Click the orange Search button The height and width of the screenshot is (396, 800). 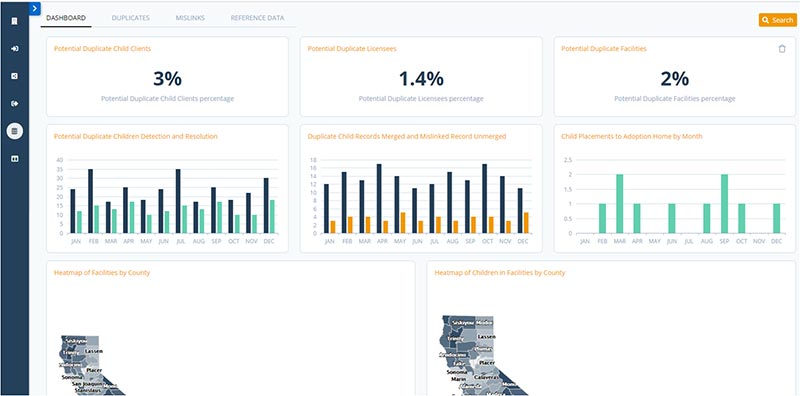pos(778,20)
